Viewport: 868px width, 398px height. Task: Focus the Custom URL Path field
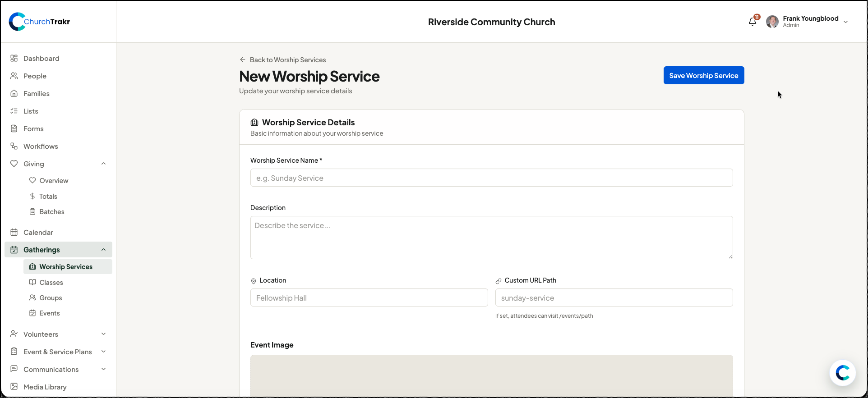click(614, 297)
